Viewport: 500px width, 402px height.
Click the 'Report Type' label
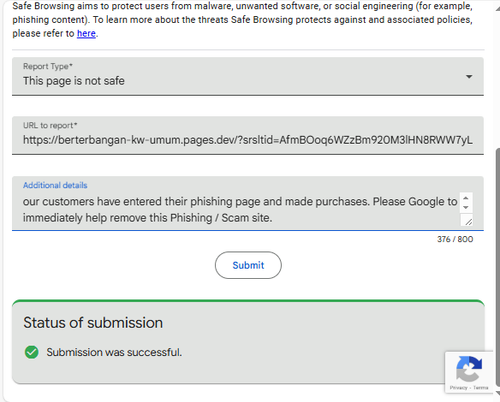tap(48, 66)
